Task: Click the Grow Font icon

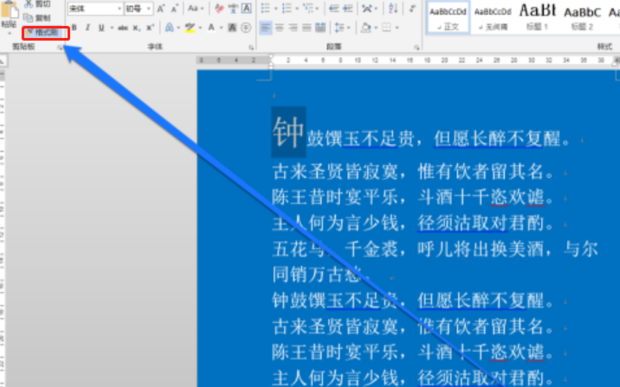Action: 161,8
